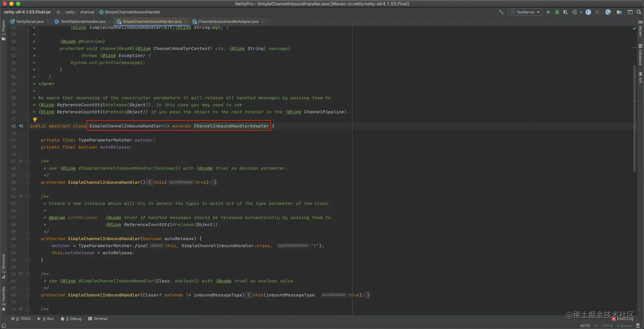Open the Run tool window
This screenshot has height=329, width=644.
point(46,319)
